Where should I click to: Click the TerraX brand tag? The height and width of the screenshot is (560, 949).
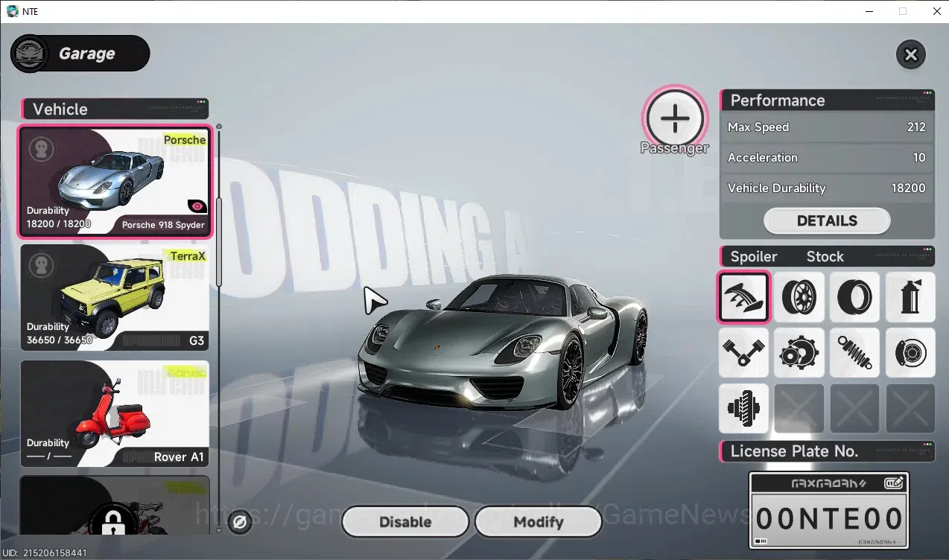pos(187,256)
